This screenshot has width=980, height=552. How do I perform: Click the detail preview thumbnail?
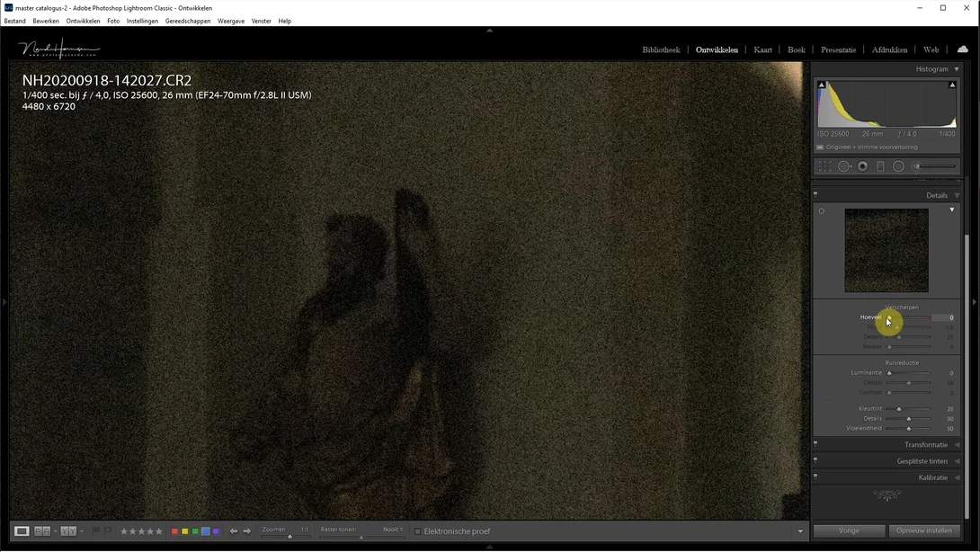tap(886, 250)
